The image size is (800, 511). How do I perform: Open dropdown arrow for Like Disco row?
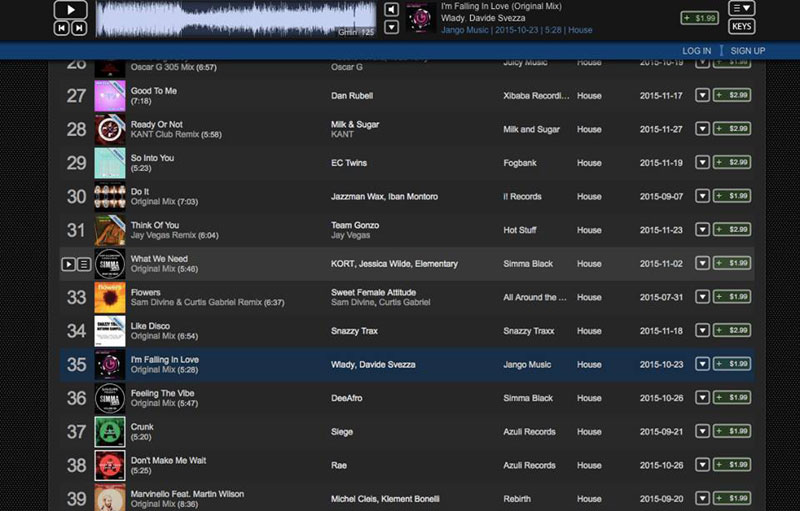[702, 331]
